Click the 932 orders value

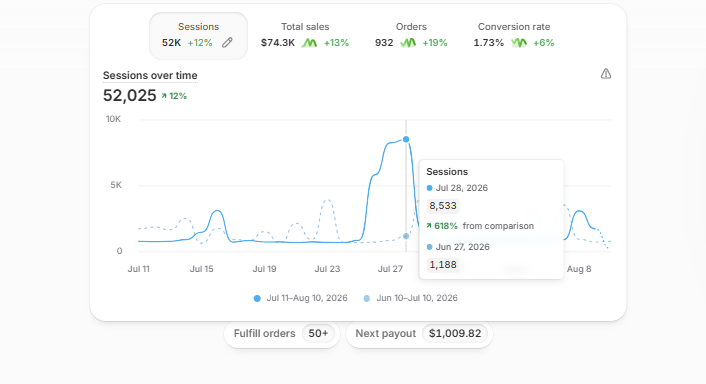(x=384, y=43)
